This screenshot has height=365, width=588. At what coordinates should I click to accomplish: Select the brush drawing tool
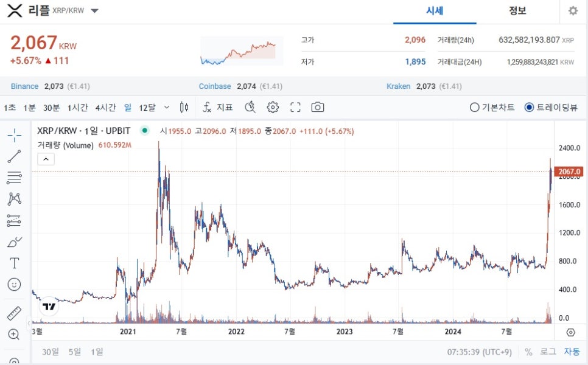[14, 242]
